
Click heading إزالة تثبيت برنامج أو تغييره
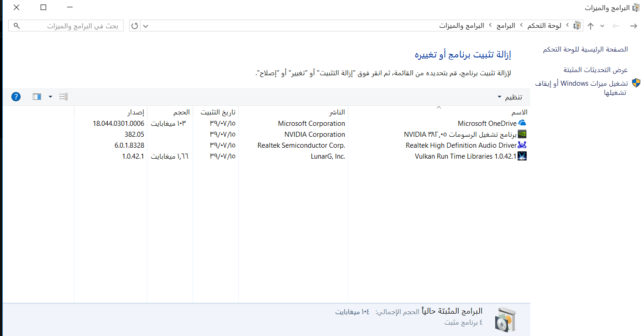(463, 55)
